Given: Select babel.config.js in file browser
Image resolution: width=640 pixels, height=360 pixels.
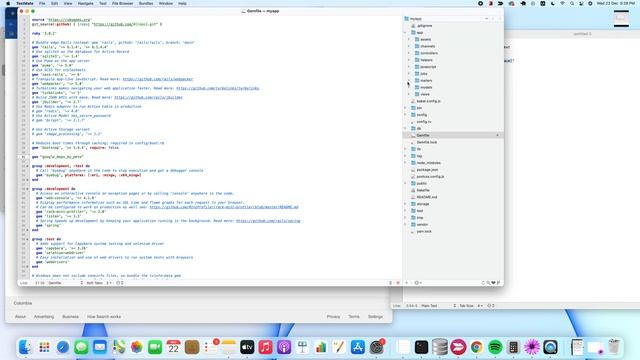Looking at the screenshot, I should (x=428, y=101).
